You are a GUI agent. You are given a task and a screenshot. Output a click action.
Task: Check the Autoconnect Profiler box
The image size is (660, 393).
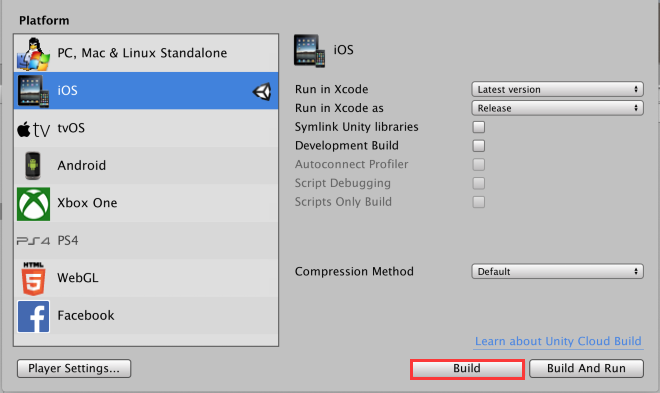(x=479, y=165)
